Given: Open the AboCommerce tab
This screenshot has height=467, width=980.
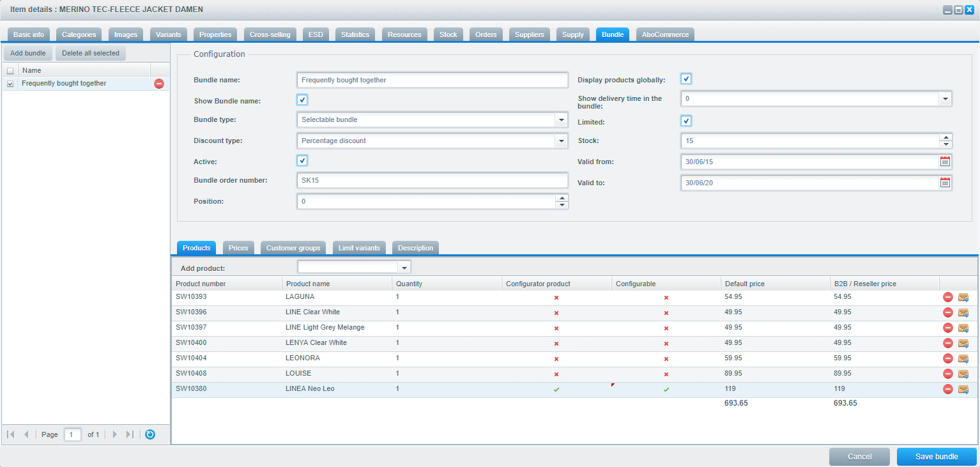Looking at the screenshot, I should [x=666, y=34].
